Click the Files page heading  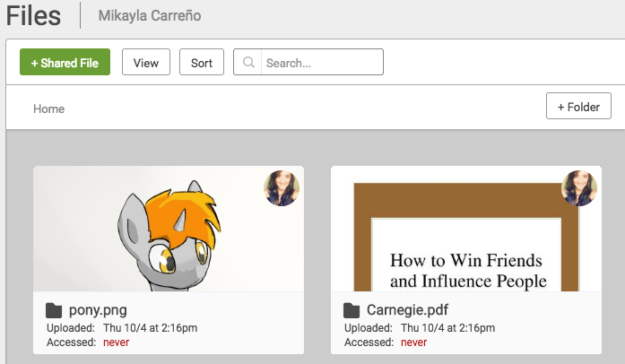click(x=33, y=16)
